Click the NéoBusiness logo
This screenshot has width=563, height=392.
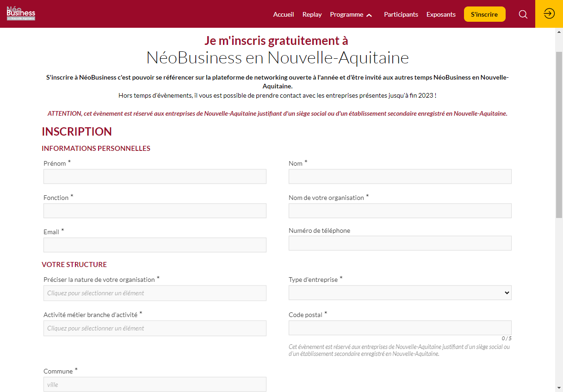(x=21, y=14)
